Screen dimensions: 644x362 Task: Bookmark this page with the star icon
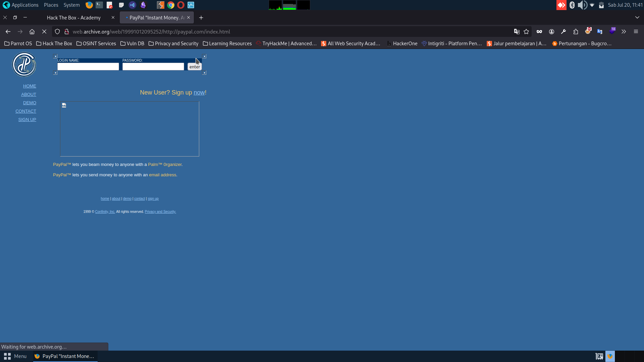click(526, 32)
